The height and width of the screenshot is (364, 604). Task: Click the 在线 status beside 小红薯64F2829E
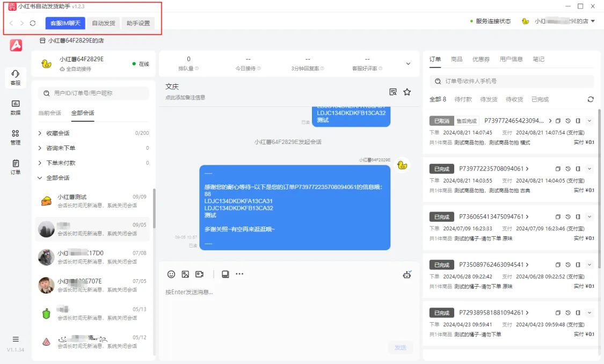point(141,64)
